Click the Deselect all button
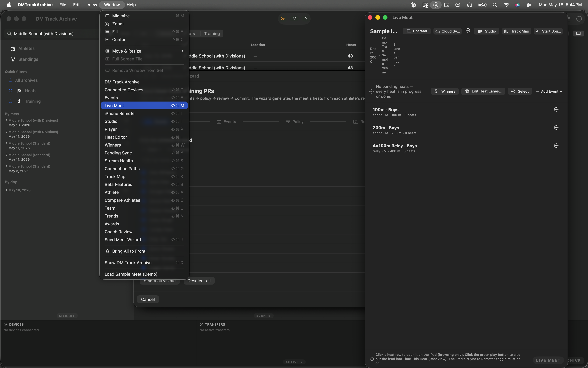 click(x=199, y=281)
